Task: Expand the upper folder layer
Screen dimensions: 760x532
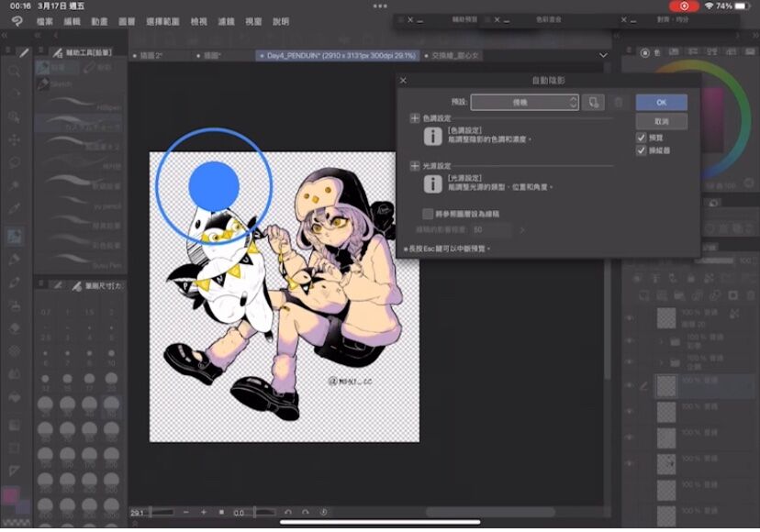Action: pos(661,341)
